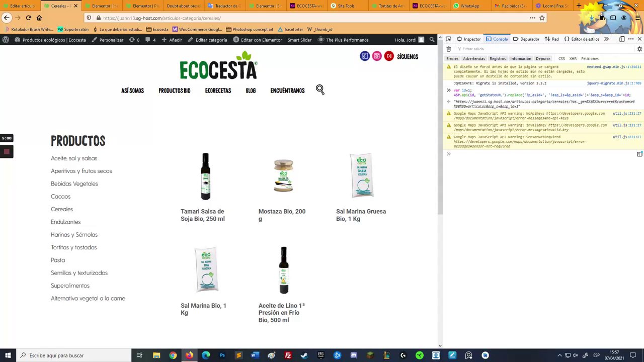Open the Instagram social icon near Síguenos
644x362 pixels.
(x=377, y=56)
